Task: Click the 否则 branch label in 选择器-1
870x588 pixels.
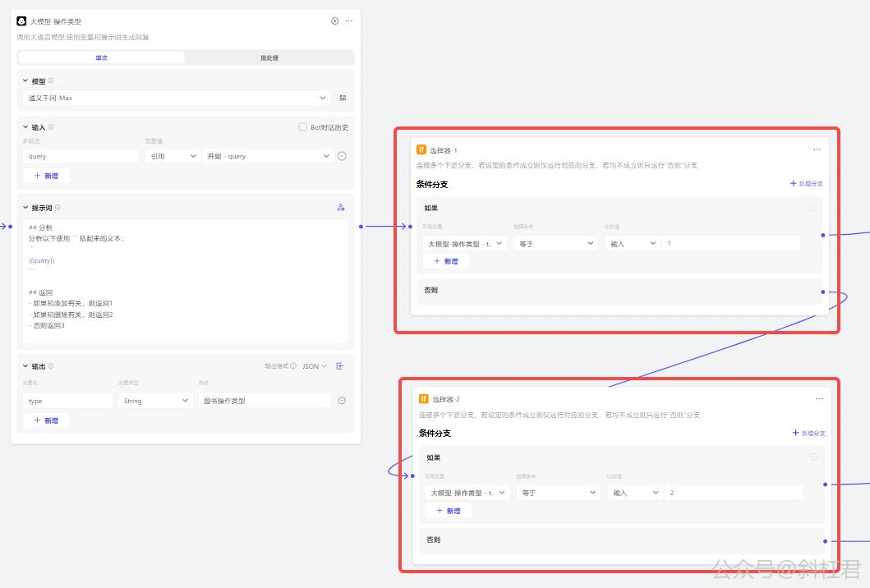Action: [x=431, y=290]
